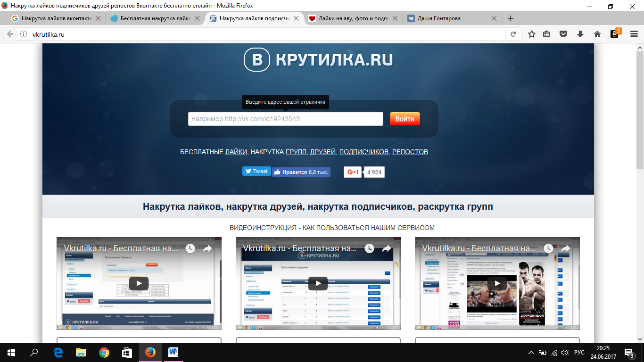Open the downloads arrow icon
The width and height of the screenshot is (644, 362).
tap(580, 34)
